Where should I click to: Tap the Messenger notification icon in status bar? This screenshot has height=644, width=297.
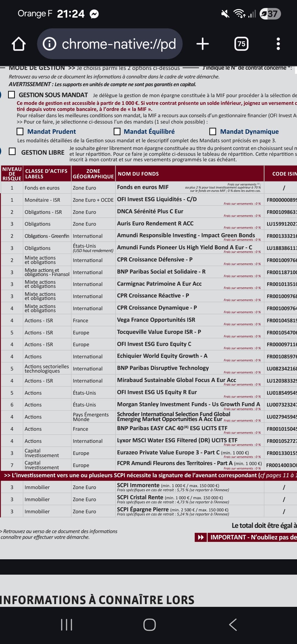(x=94, y=14)
